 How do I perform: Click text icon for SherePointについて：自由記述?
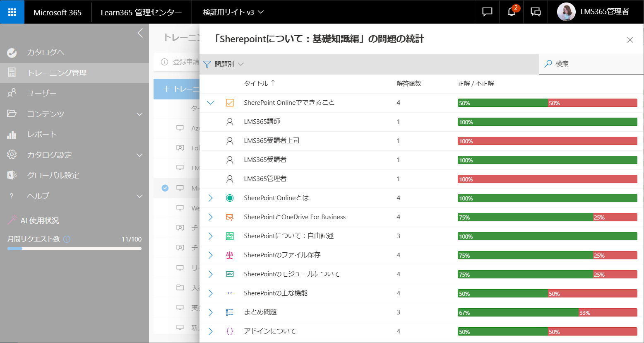coord(230,236)
